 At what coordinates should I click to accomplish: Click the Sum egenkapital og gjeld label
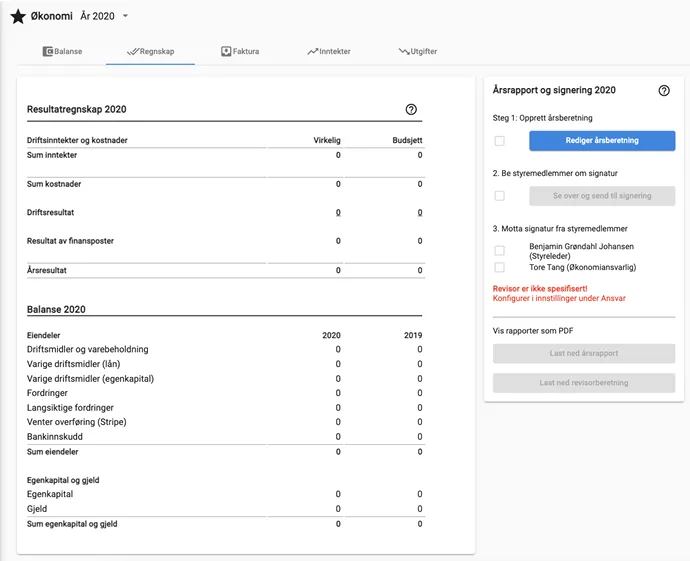pos(72,524)
